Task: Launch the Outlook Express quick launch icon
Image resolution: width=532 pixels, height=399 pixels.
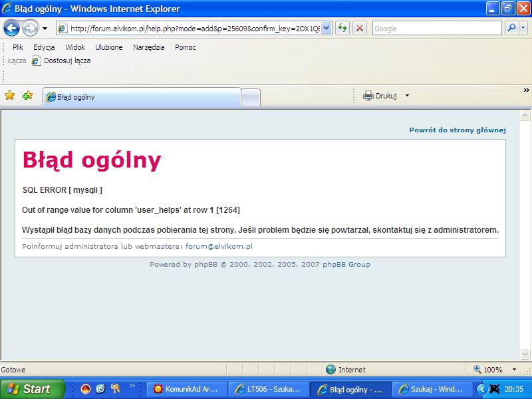Action: tap(101, 389)
